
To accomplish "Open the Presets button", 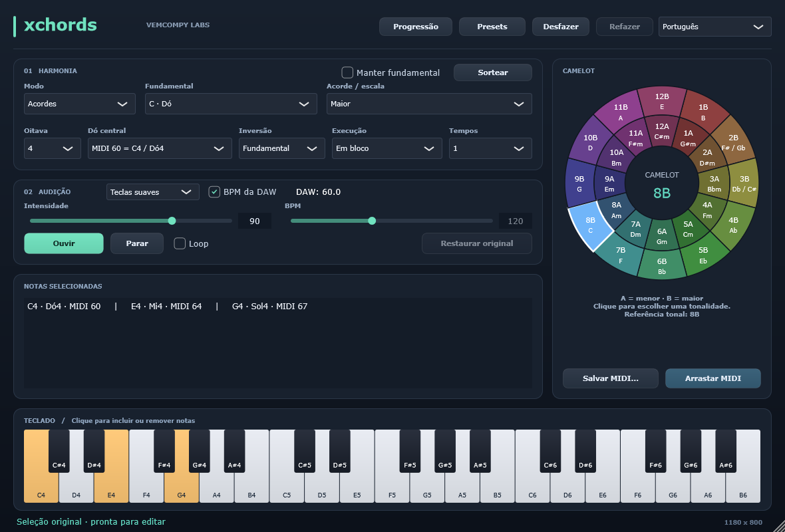I will [x=492, y=27].
